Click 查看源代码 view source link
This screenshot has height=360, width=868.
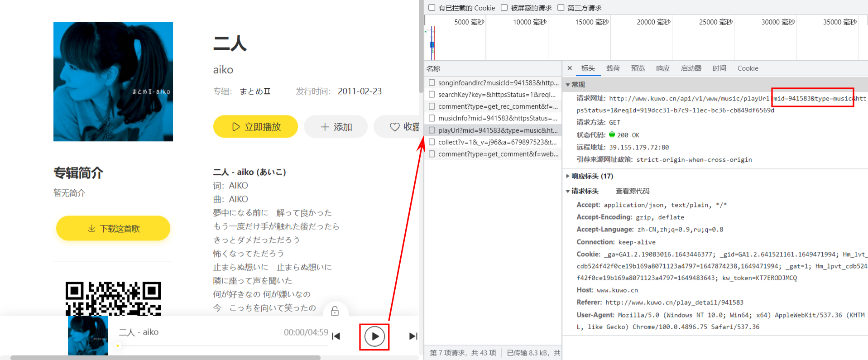click(x=633, y=191)
